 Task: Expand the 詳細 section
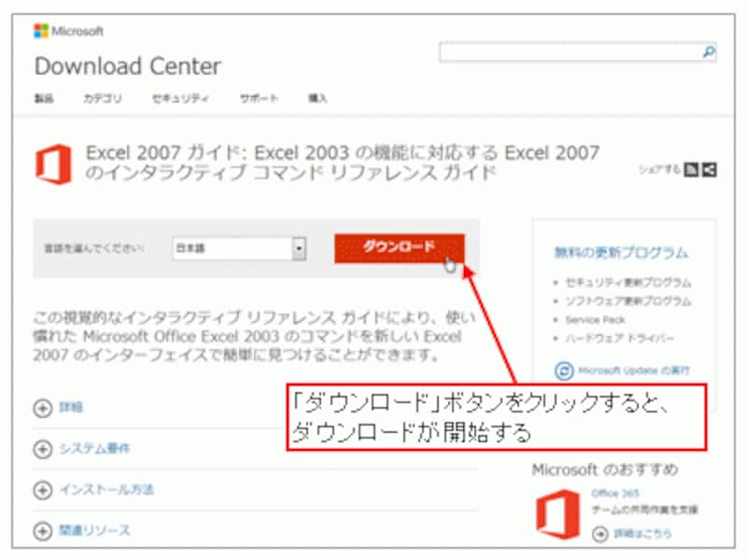(x=58, y=408)
